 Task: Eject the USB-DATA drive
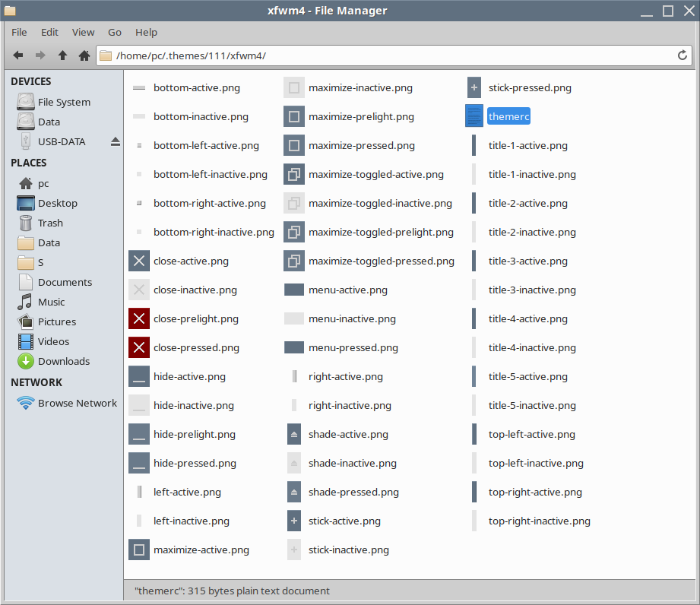tap(116, 141)
